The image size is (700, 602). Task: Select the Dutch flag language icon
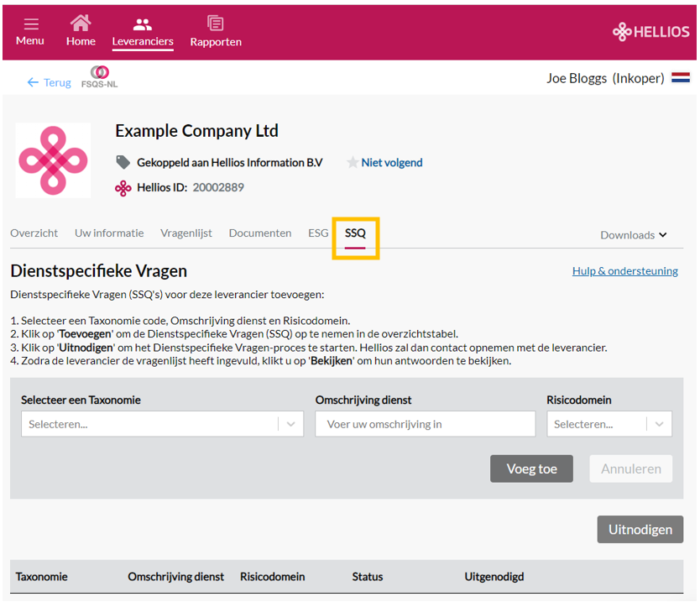(681, 78)
